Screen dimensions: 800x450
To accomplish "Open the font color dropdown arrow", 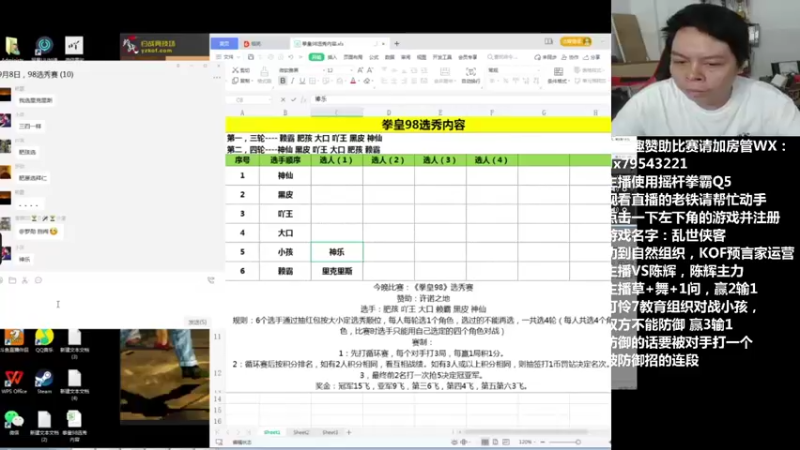I will coord(358,82).
